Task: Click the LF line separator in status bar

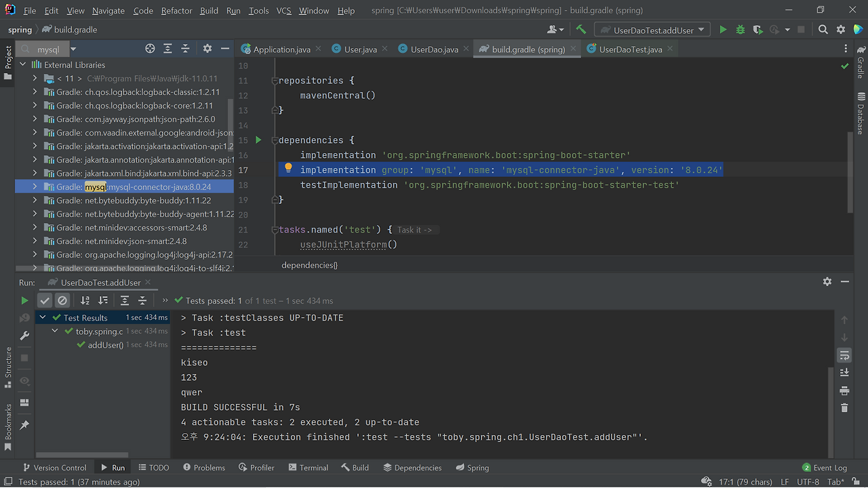Action: pos(785,482)
